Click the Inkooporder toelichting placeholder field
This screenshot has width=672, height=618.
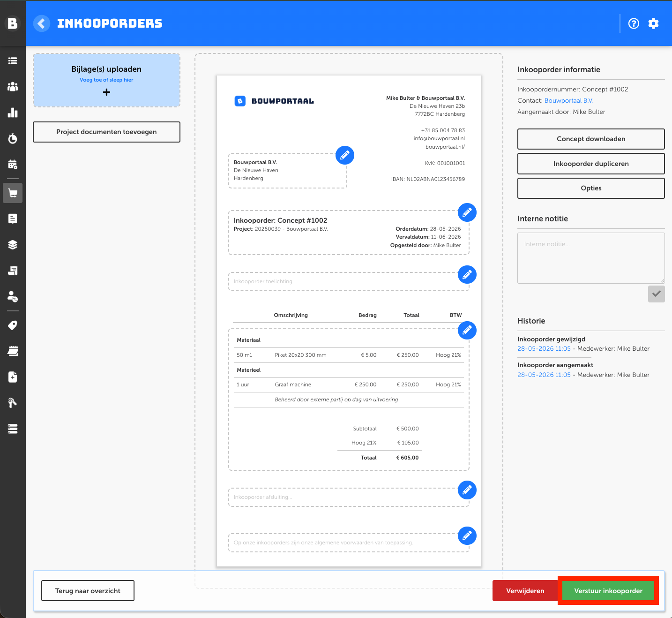[349, 281]
